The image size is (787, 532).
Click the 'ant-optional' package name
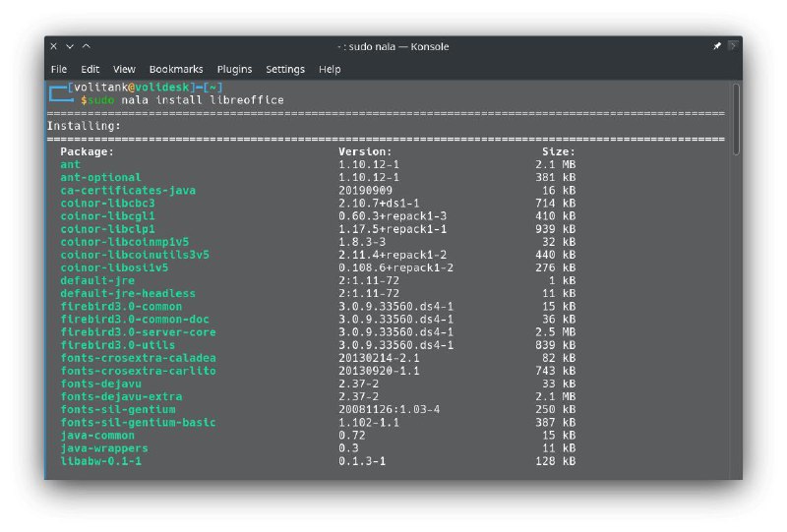[x=101, y=177]
